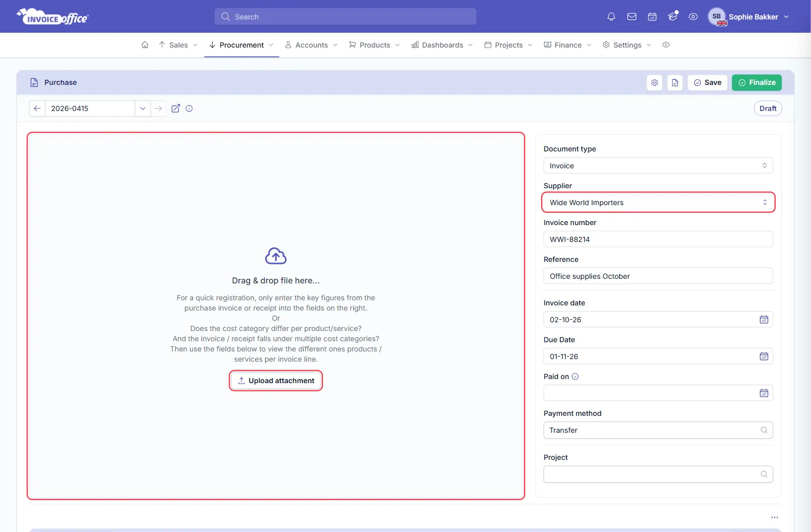Screen dimensions: 811x532
Task: Open the Finance menu
Action: (567, 45)
